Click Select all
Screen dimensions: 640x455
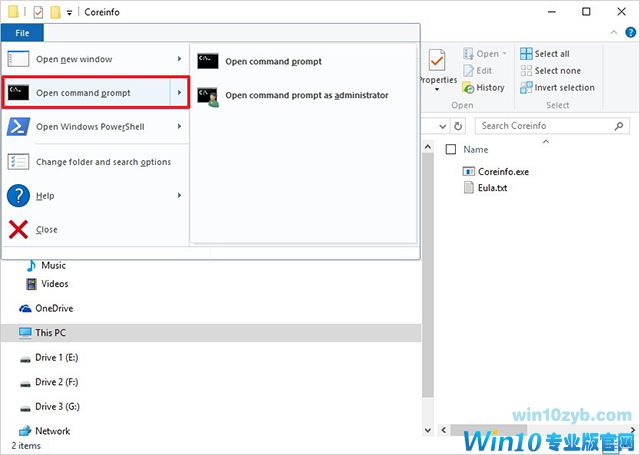coord(545,54)
